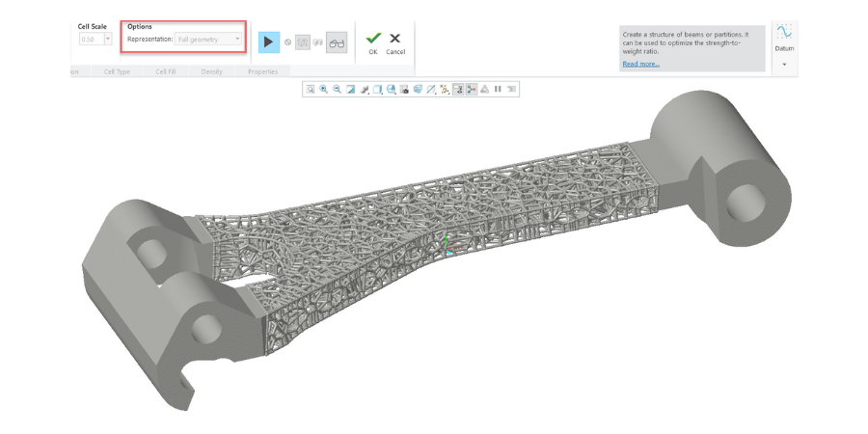The image size is (868, 434).
Task: Toggle the glasses preview mode button
Action: click(x=336, y=42)
